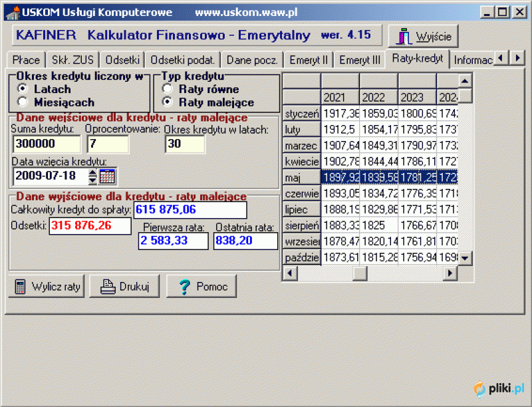
Task: Select the 2023 column header
Action: point(418,97)
